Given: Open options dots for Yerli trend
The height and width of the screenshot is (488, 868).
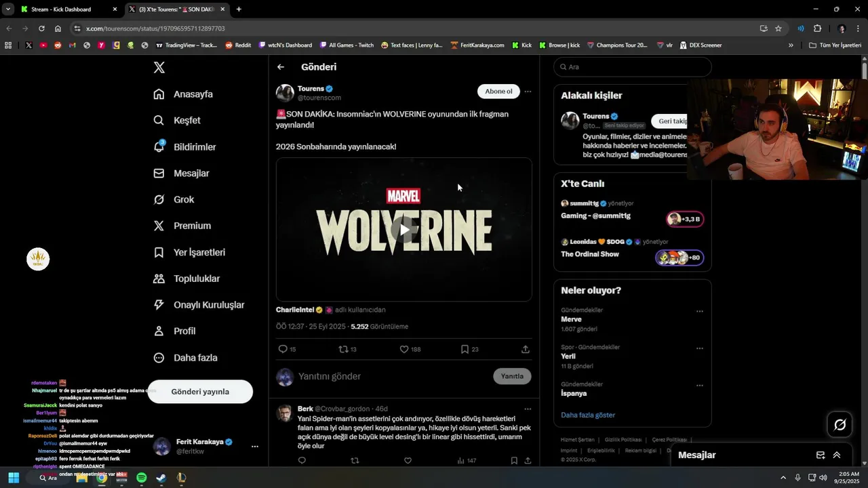Looking at the screenshot, I should [700, 348].
